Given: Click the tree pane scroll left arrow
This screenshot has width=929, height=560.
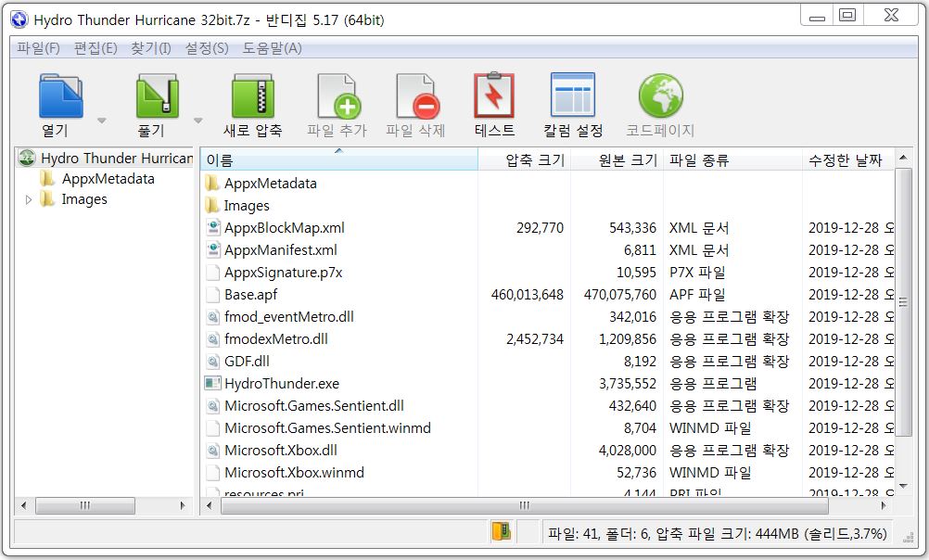Looking at the screenshot, I should [x=23, y=505].
